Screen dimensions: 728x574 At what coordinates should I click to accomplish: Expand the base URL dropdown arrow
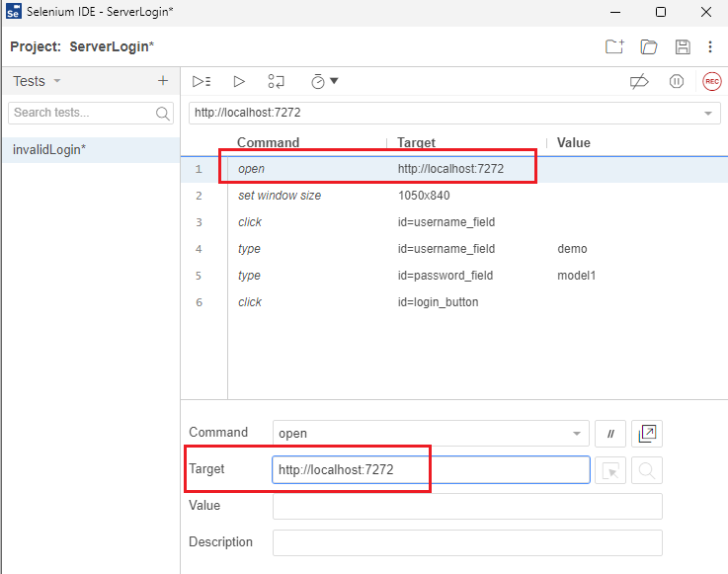(x=708, y=114)
